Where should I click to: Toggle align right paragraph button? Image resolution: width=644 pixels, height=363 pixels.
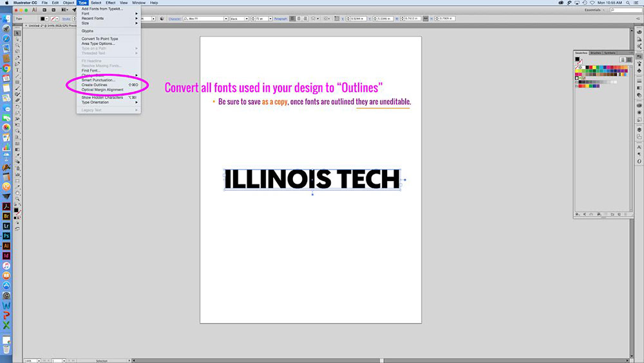pyautogui.click(x=305, y=19)
